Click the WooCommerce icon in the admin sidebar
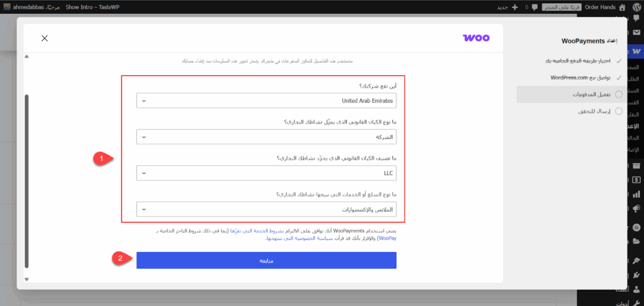 (x=636, y=50)
